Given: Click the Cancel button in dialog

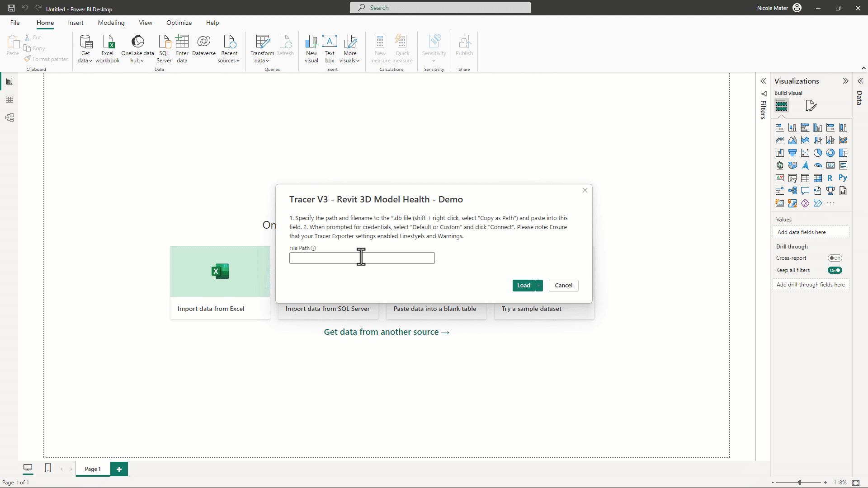Looking at the screenshot, I should tap(563, 286).
